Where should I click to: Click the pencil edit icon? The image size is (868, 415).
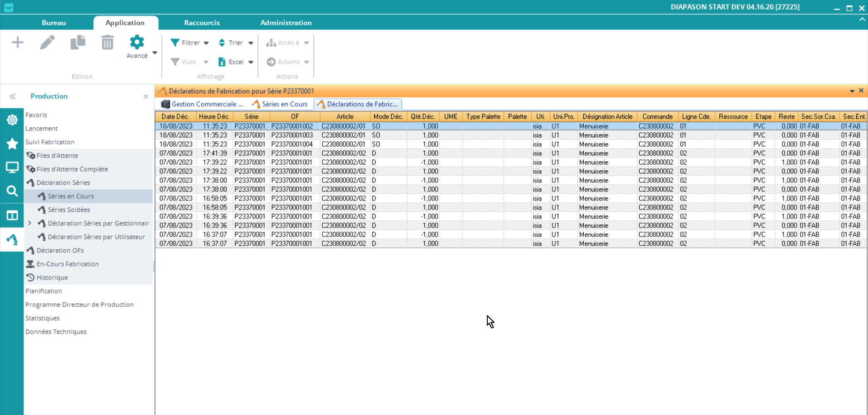tap(47, 43)
